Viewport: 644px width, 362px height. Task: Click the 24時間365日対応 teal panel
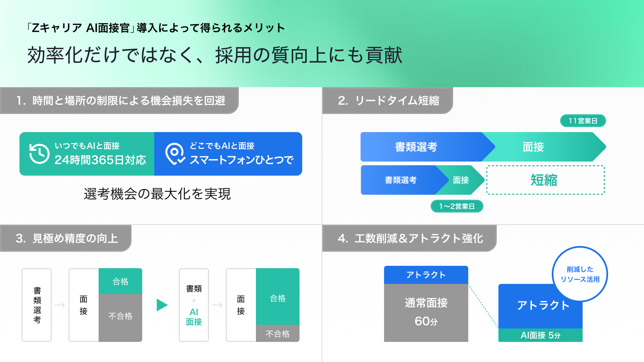(87, 154)
